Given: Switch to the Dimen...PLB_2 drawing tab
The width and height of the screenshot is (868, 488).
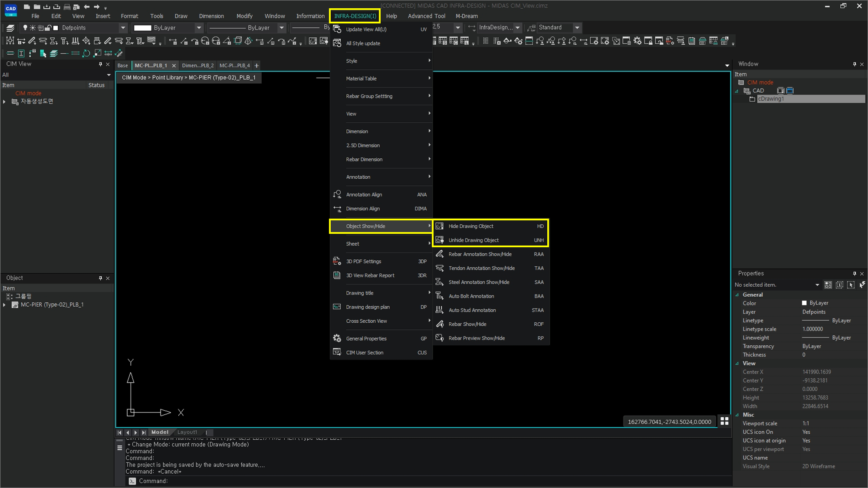Looking at the screenshot, I should coord(197,66).
